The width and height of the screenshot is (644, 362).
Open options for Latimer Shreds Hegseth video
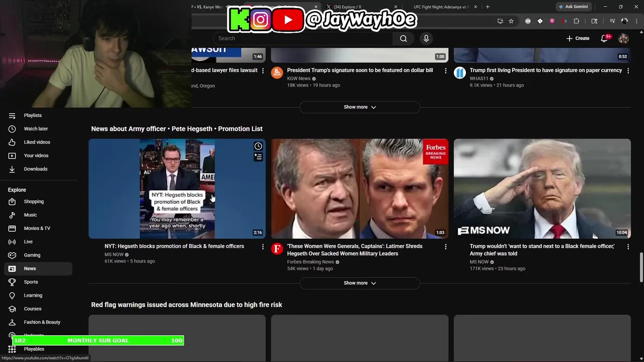pos(445,246)
